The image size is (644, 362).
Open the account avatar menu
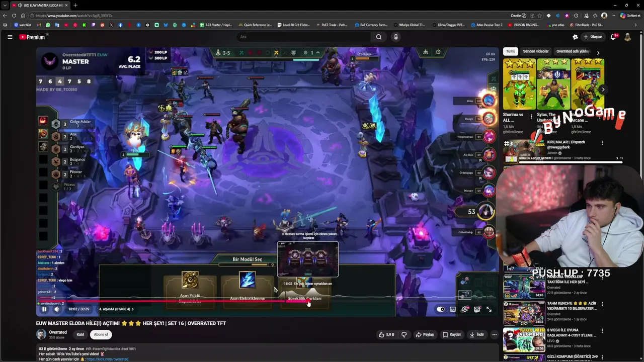point(627,37)
